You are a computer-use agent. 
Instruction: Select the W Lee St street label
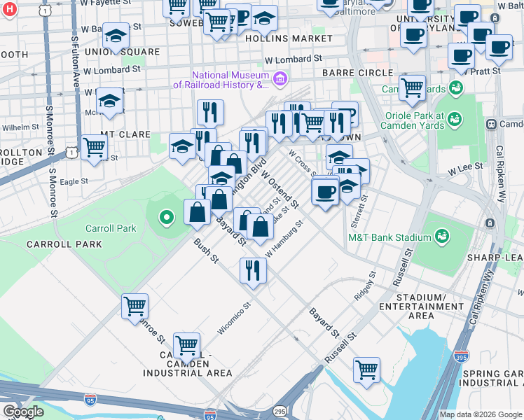(465, 169)
